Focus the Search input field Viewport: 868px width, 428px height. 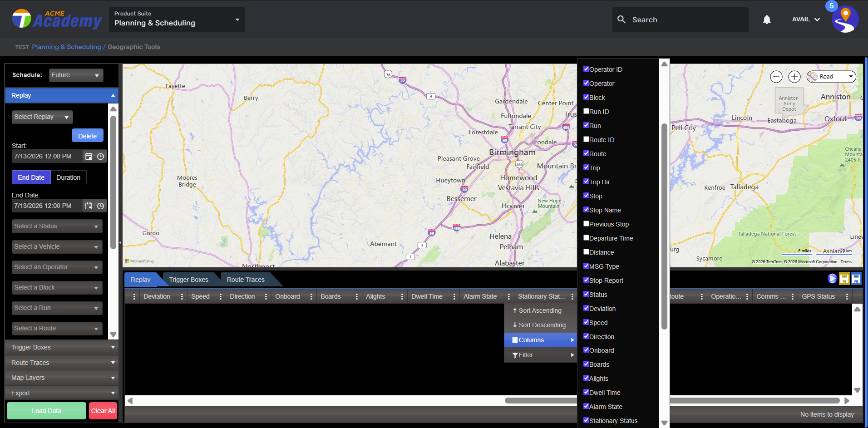coord(681,20)
